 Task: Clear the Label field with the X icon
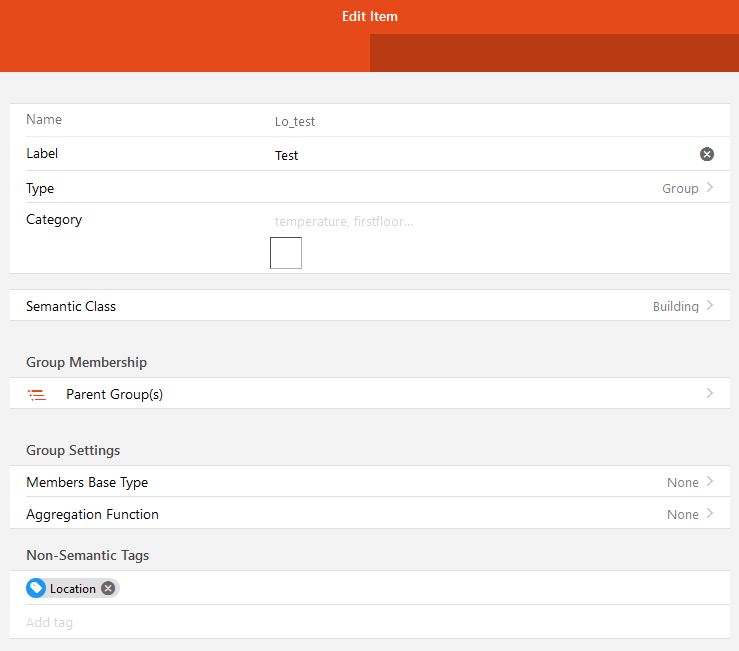pos(706,154)
